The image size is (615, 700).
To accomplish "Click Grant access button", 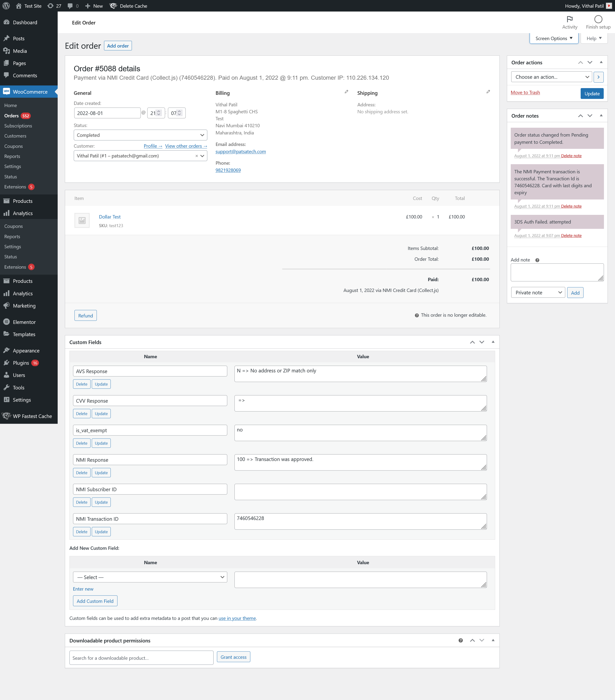I will click(x=234, y=657).
